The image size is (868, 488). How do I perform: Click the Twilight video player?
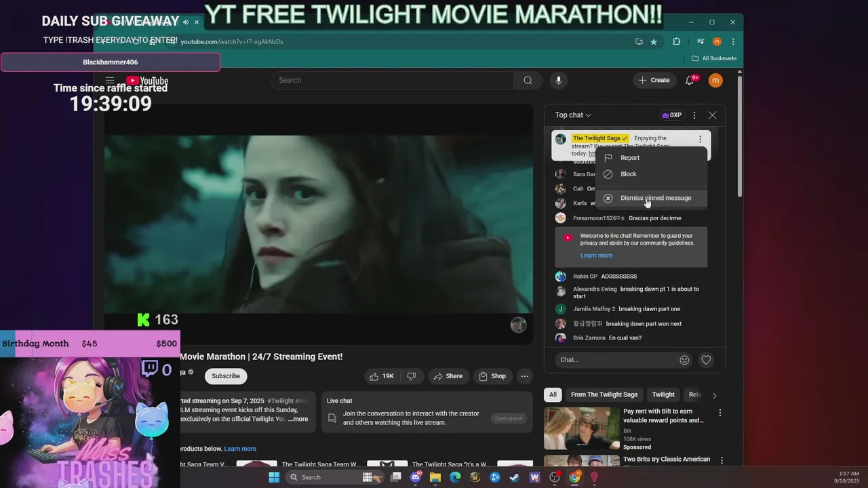tap(318, 224)
